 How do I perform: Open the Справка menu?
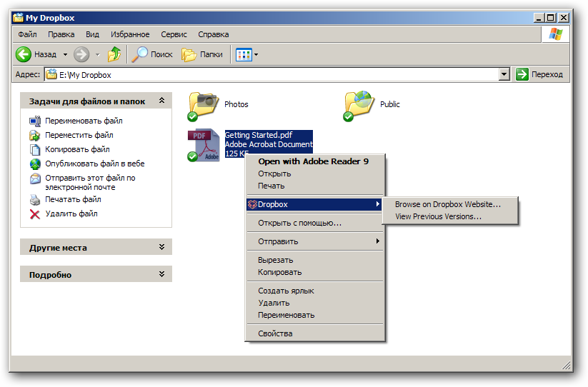(214, 34)
